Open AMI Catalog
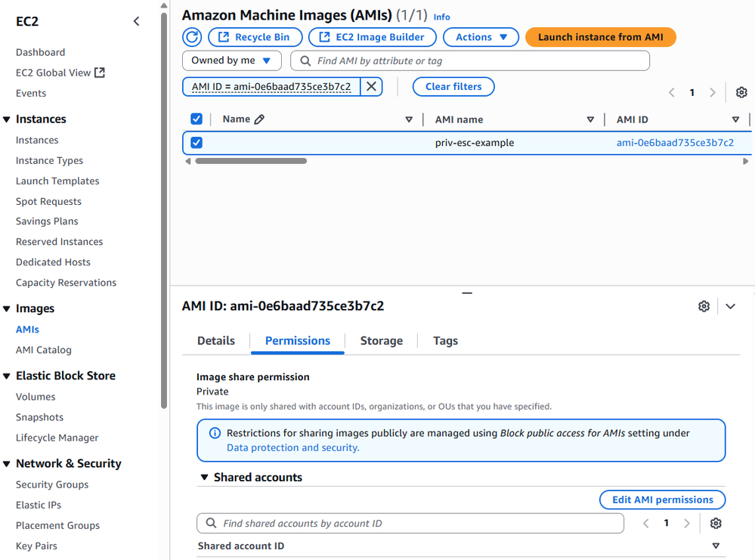755x560 pixels. [x=43, y=350]
